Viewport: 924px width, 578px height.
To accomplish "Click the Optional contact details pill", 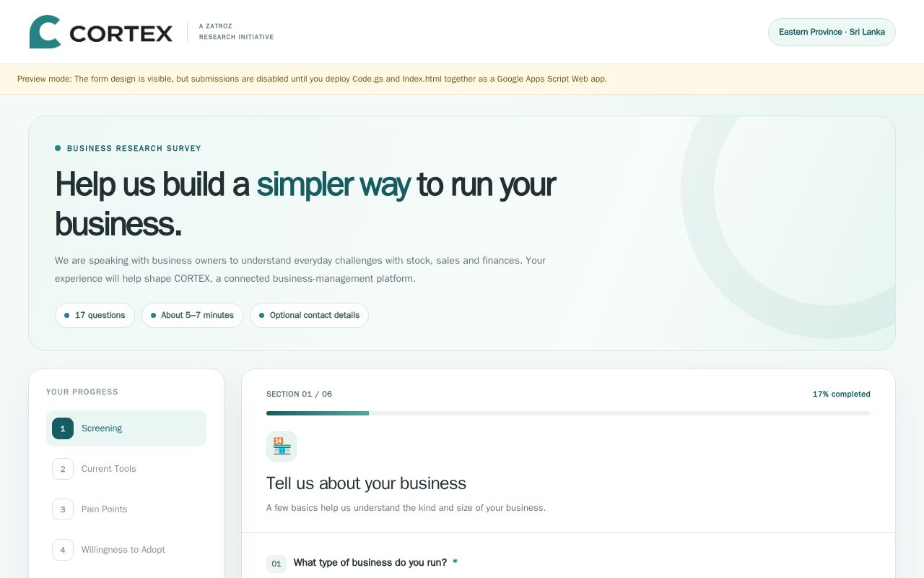I will click(309, 315).
